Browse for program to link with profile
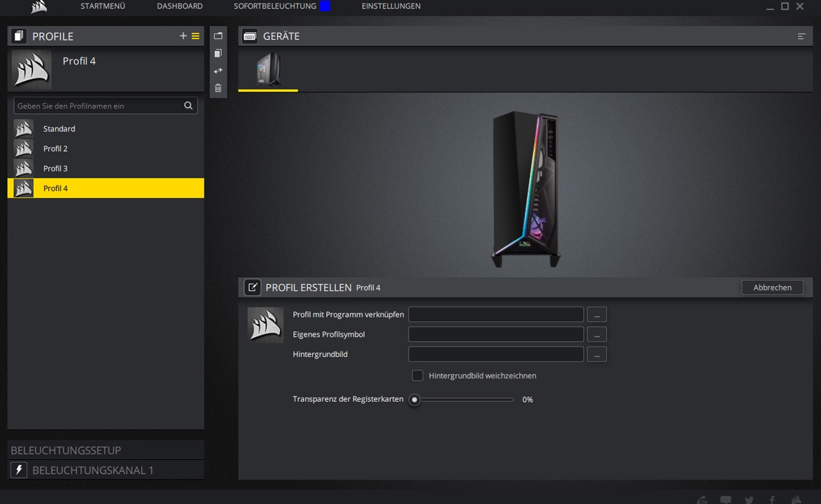 [x=597, y=314]
